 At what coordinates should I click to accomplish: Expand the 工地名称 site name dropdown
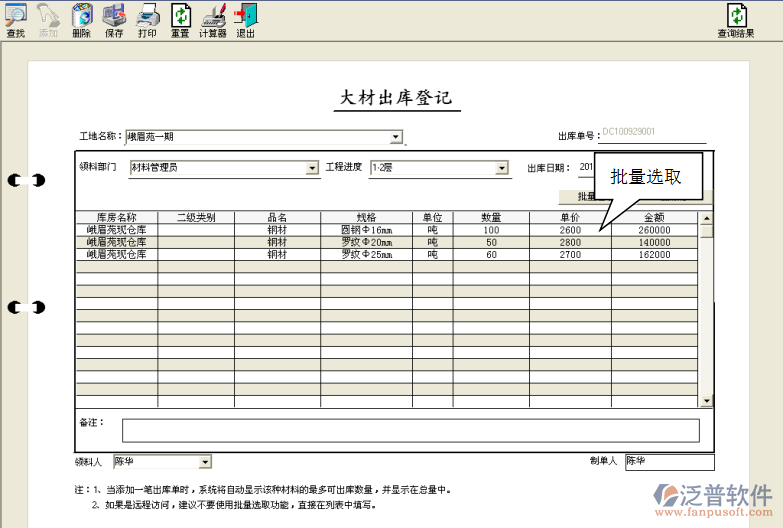click(x=396, y=137)
